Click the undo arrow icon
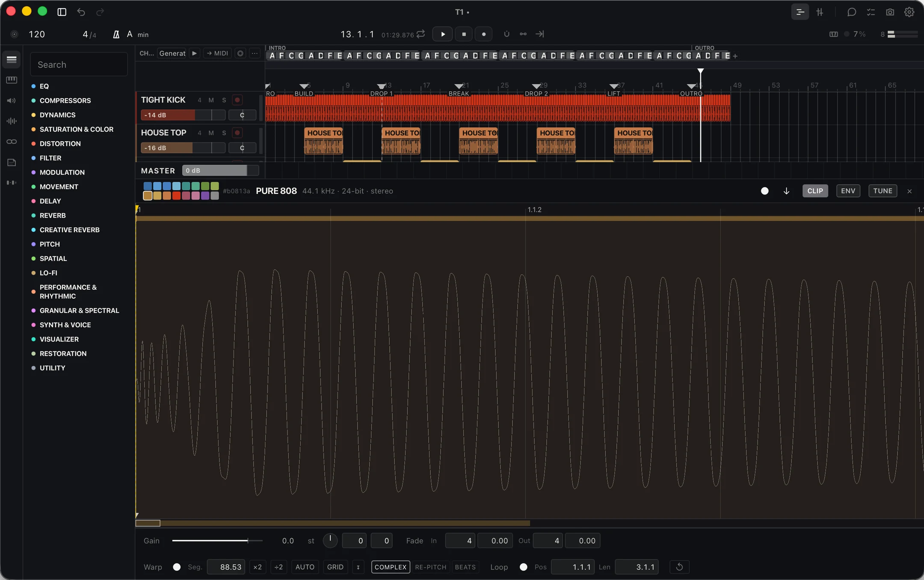Image resolution: width=924 pixels, height=580 pixels. [81, 12]
